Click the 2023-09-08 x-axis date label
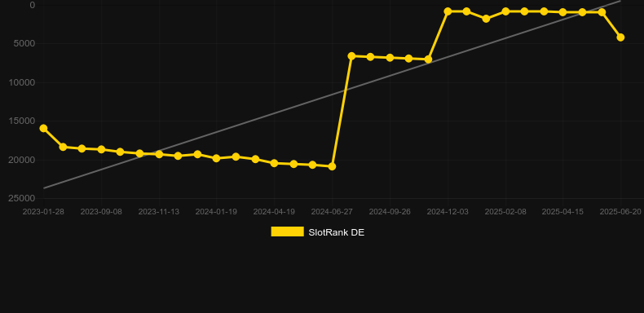Screen dimensions: 644x313 [x=101, y=212]
